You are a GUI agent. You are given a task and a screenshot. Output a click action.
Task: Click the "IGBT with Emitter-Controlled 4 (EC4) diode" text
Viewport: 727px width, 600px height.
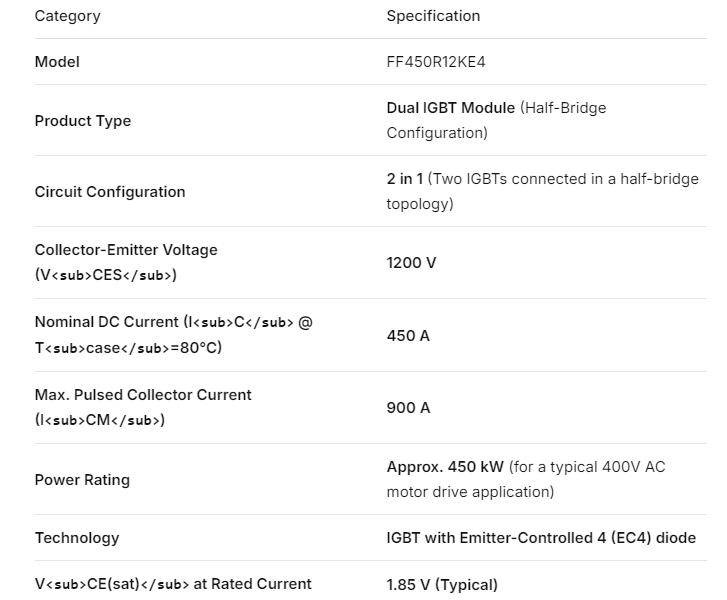541,538
